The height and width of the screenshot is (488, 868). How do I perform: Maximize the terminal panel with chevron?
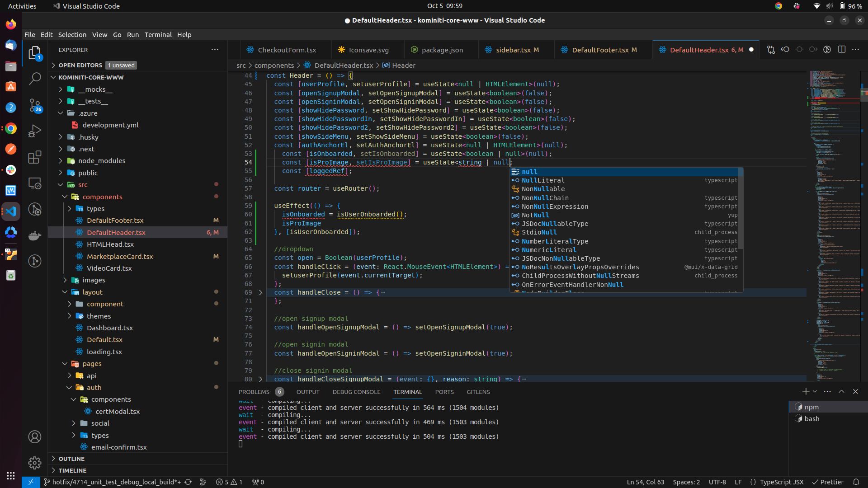coord(841,392)
